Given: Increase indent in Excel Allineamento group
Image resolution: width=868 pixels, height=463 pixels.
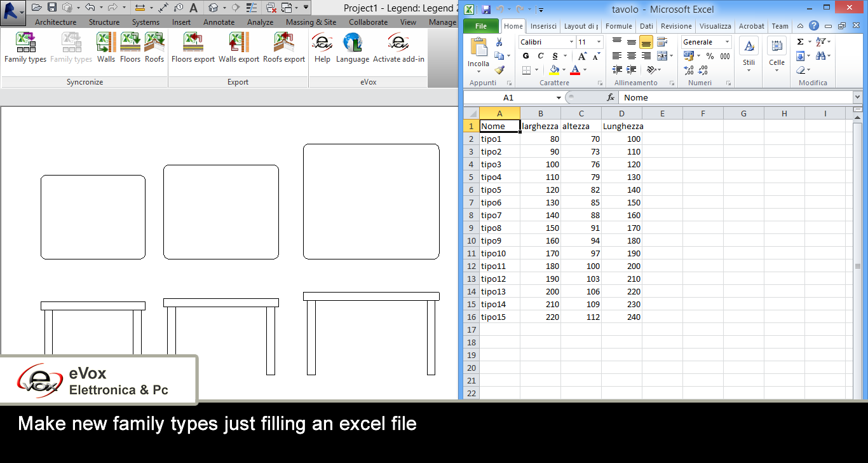Looking at the screenshot, I should [x=632, y=69].
